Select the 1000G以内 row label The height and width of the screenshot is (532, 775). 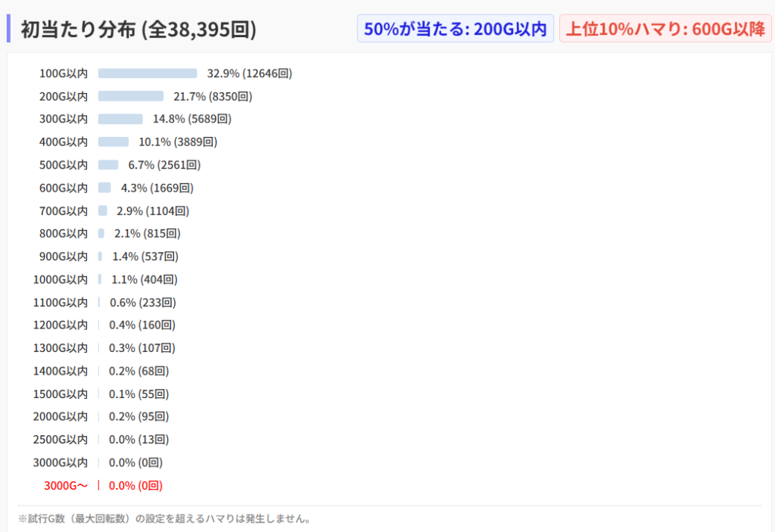coord(61,279)
